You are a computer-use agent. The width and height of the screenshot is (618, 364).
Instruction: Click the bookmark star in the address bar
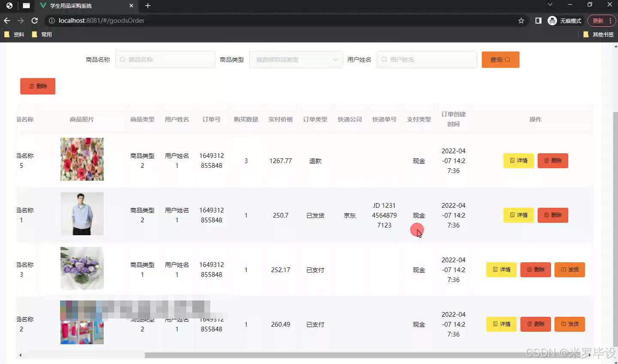pyautogui.click(x=521, y=20)
